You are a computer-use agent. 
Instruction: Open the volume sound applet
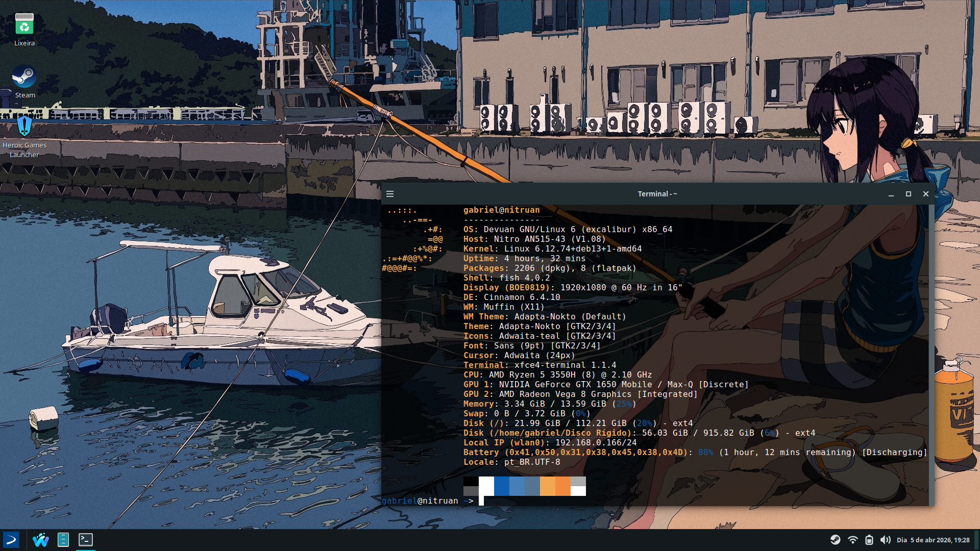[885, 540]
